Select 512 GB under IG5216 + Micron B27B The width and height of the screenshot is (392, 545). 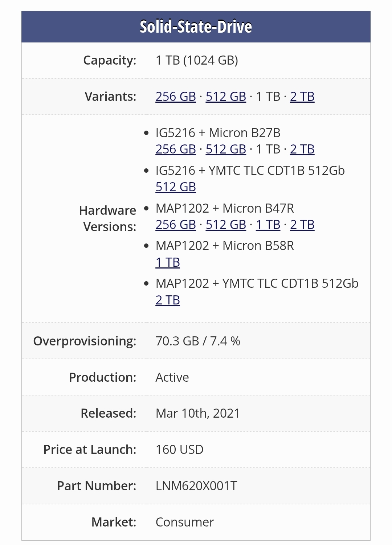[226, 149]
